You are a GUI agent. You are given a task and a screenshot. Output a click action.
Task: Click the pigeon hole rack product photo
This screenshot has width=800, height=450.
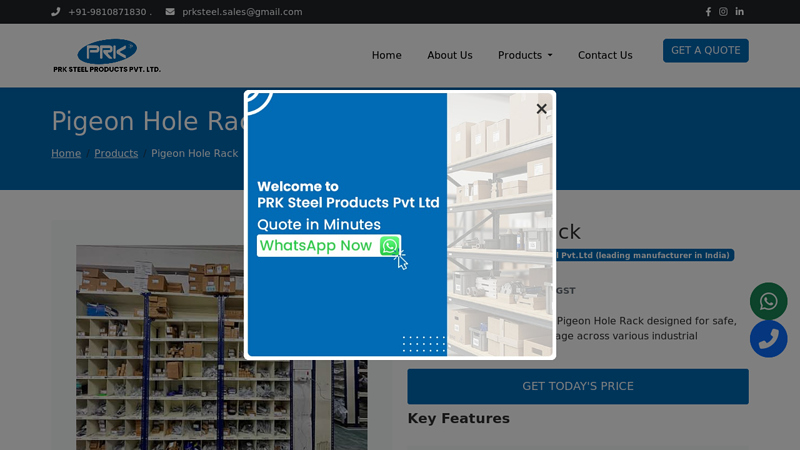point(221,347)
